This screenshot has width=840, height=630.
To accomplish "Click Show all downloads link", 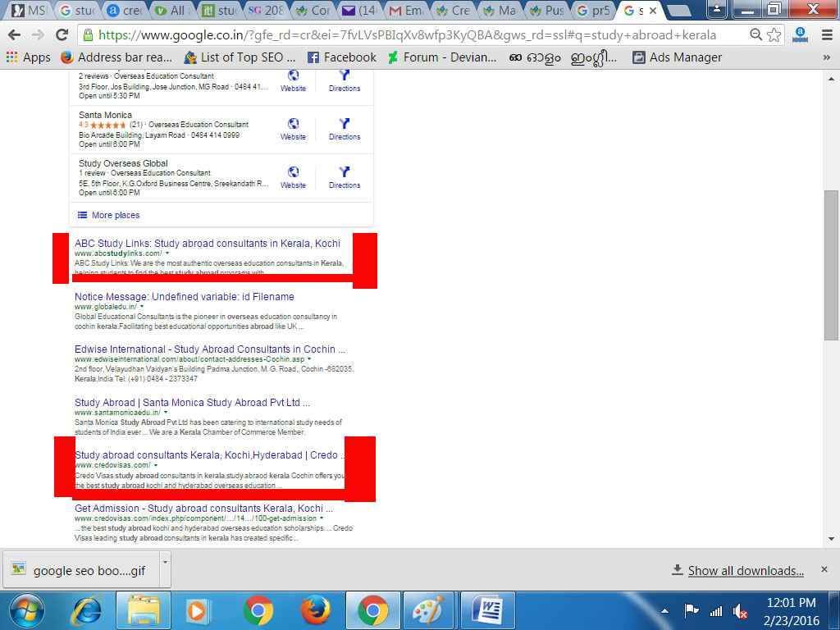I will click(x=746, y=571).
